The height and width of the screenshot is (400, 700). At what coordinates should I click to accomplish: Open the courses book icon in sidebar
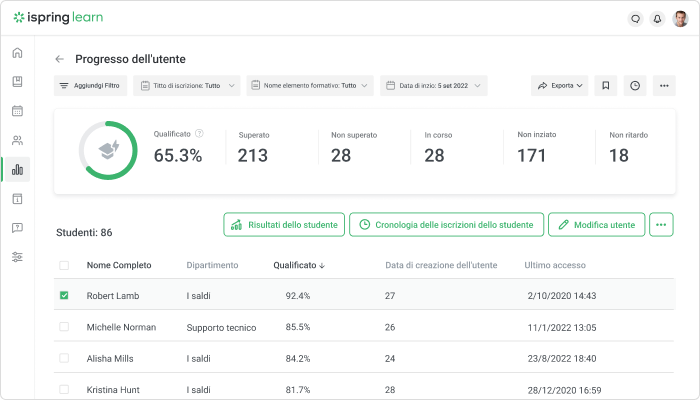point(17,82)
